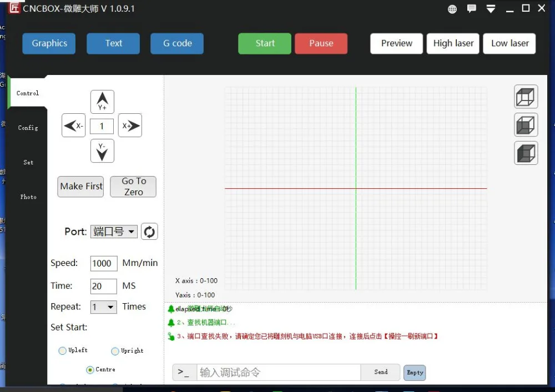The image size is (555, 392).
Task: Open the language globe icon
Action: point(452,9)
